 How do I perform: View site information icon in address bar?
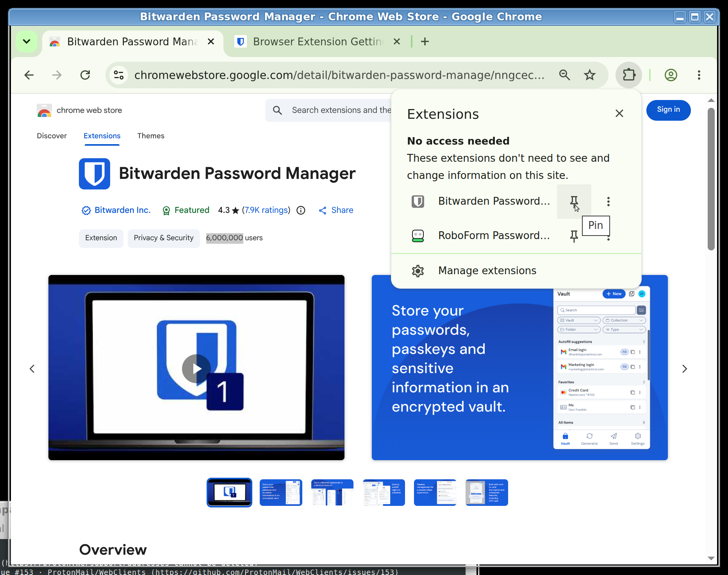(x=119, y=75)
